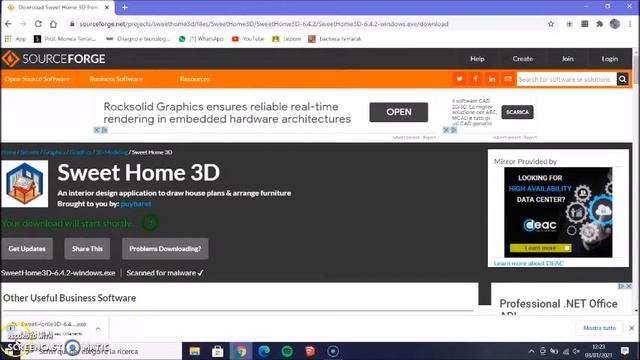Reload the SourceForge page
This screenshot has width=640, height=360.
coord(38,24)
